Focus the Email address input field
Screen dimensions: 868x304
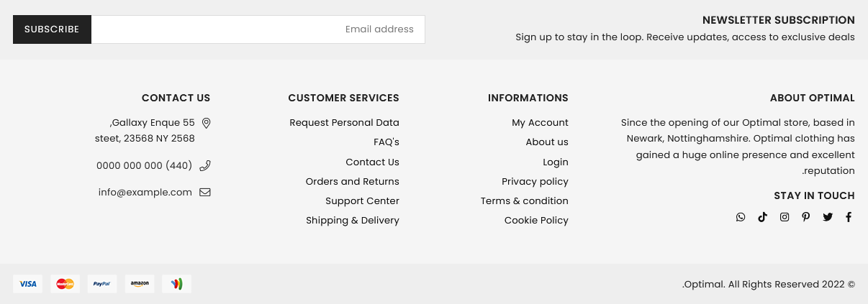click(x=258, y=29)
